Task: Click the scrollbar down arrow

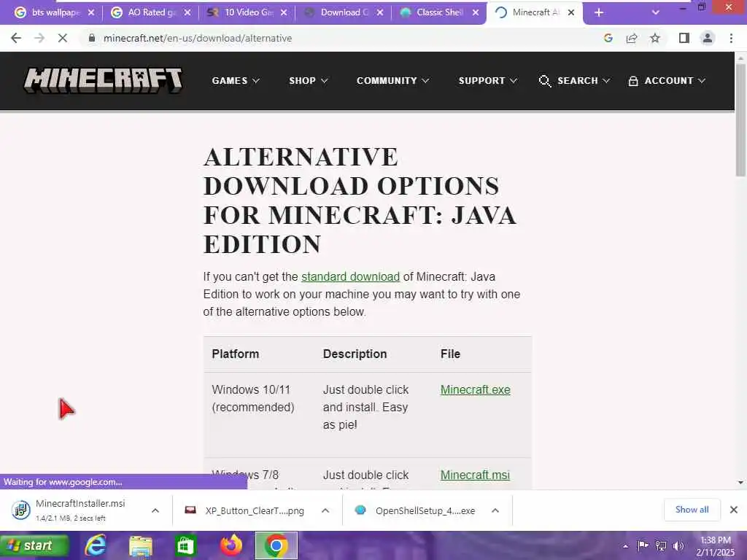Action: click(740, 483)
